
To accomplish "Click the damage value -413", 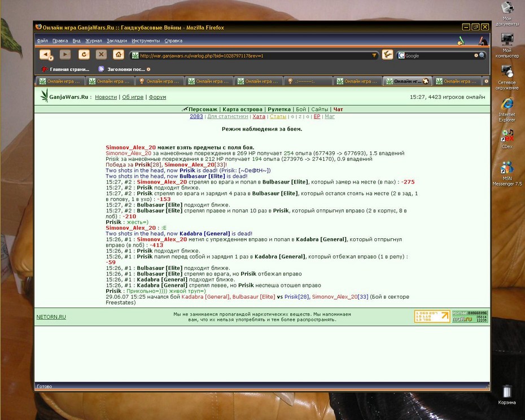I will click(x=156, y=245).
